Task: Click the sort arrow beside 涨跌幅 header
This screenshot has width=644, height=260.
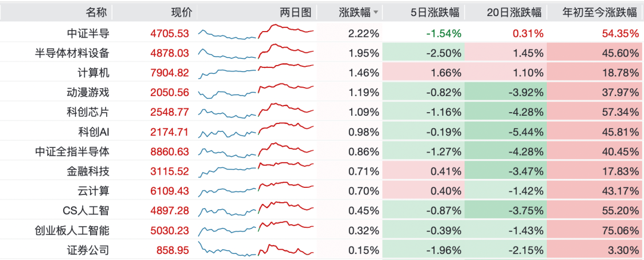Action: [376, 13]
